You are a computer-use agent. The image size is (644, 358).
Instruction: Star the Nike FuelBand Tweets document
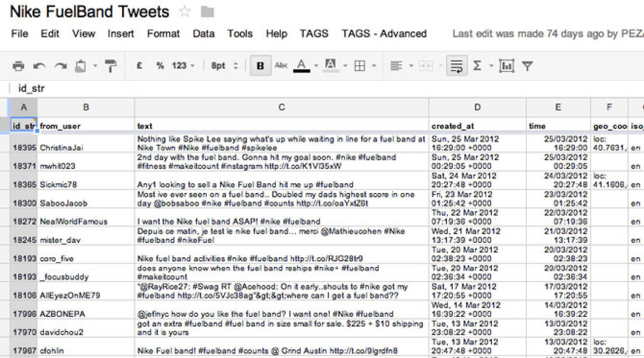pyautogui.click(x=185, y=12)
